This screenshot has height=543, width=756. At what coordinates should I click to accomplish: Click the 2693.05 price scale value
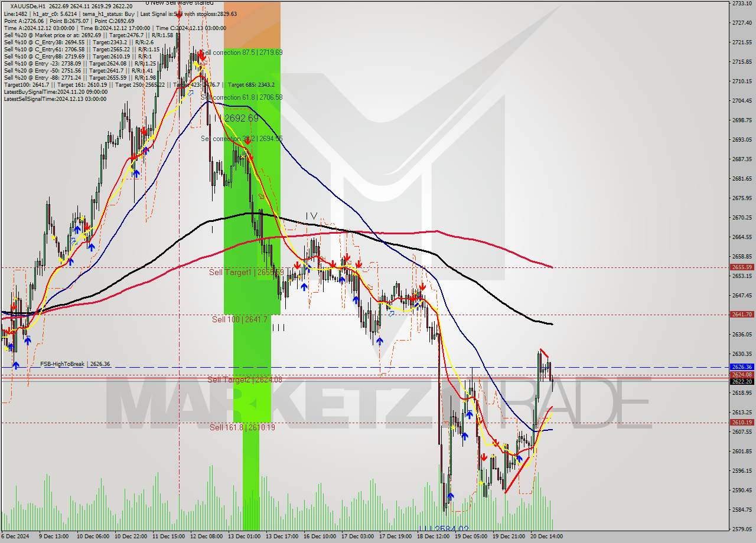coord(742,140)
